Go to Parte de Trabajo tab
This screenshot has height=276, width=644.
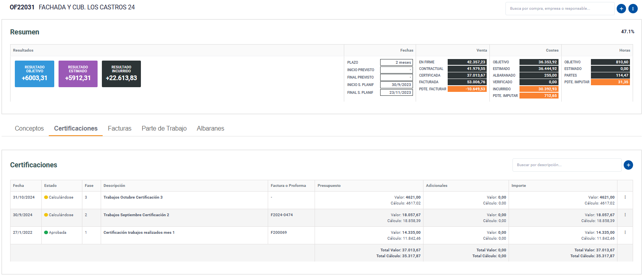164,129
